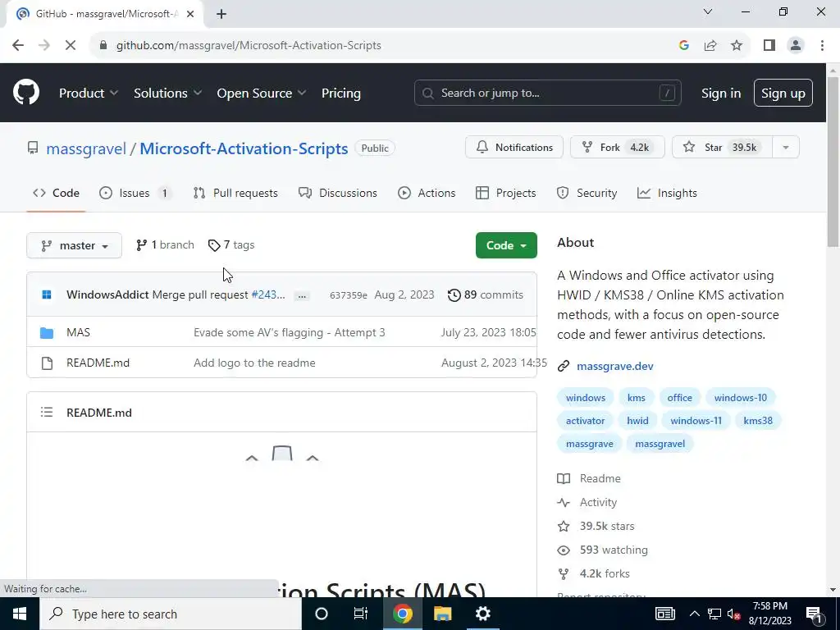This screenshot has height=630, width=840.
Task: Click commit history clock icon
Action: tap(454, 294)
